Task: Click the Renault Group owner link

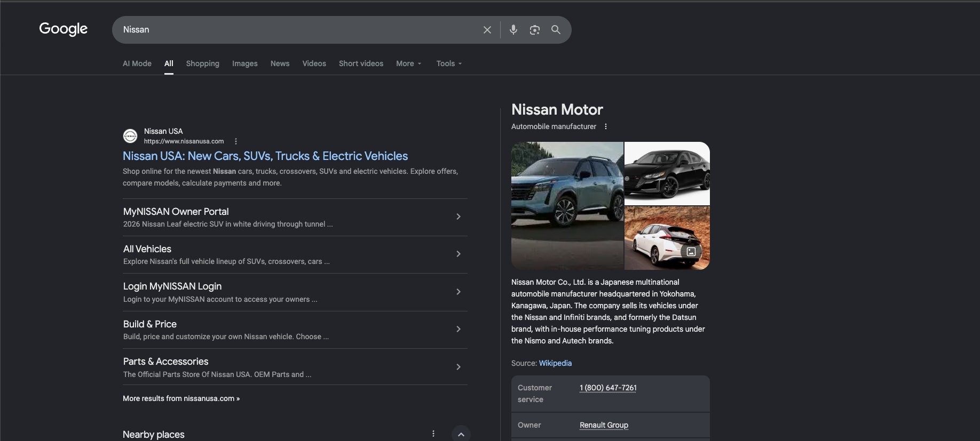Action: 604,425
